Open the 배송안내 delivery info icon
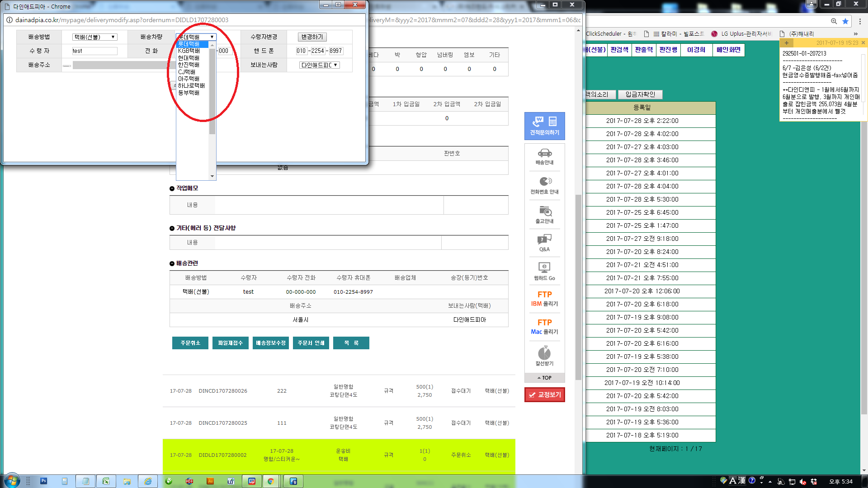 pyautogui.click(x=544, y=156)
